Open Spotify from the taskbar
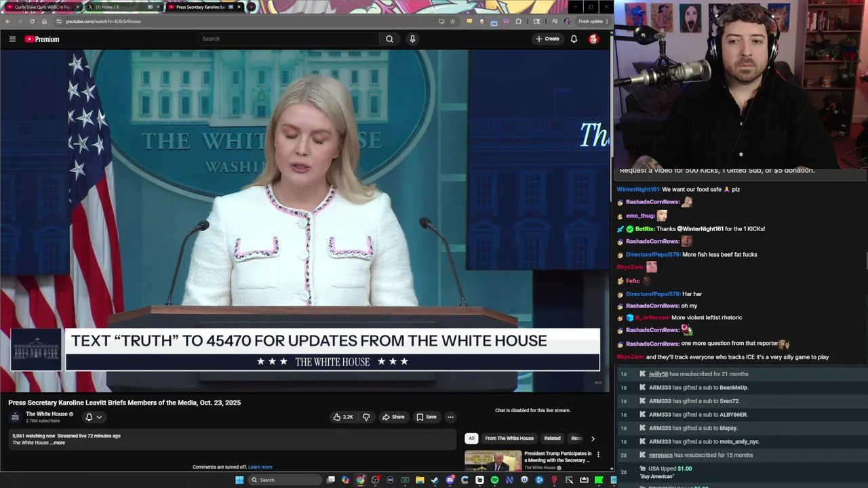 (494, 480)
